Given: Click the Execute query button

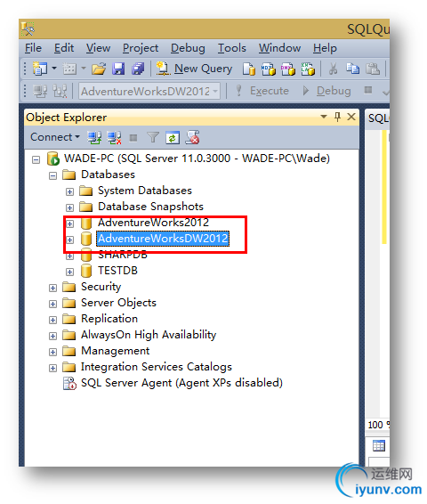Looking at the screenshot, I should (x=262, y=91).
